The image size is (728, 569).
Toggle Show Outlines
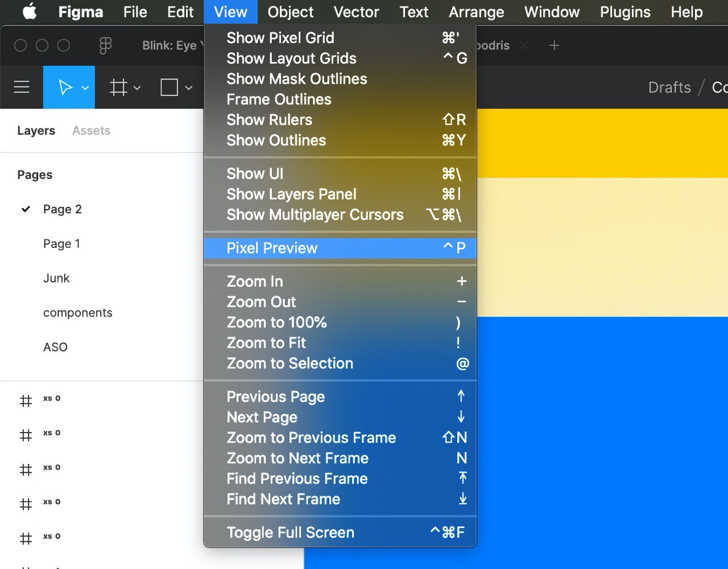coord(340,140)
